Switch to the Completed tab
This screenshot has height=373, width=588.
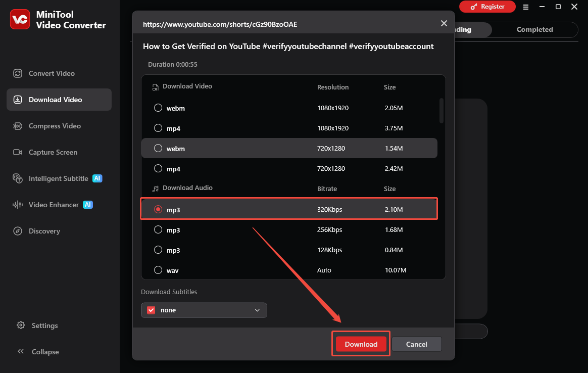pyautogui.click(x=535, y=30)
